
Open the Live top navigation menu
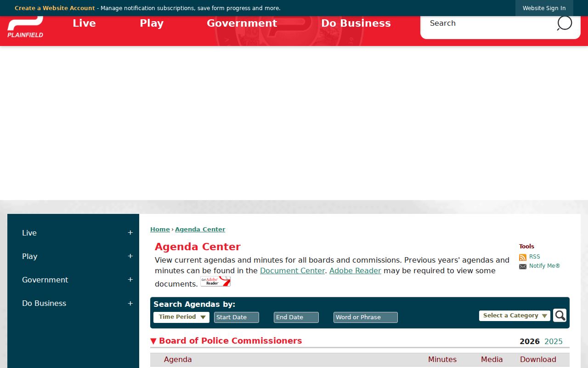pyautogui.click(x=84, y=23)
